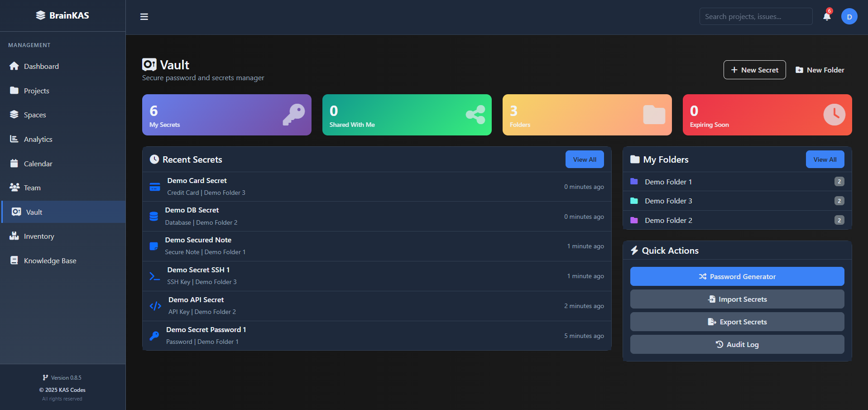Open the Password Generator quick action
The width and height of the screenshot is (868, 410).
point(737,276)
